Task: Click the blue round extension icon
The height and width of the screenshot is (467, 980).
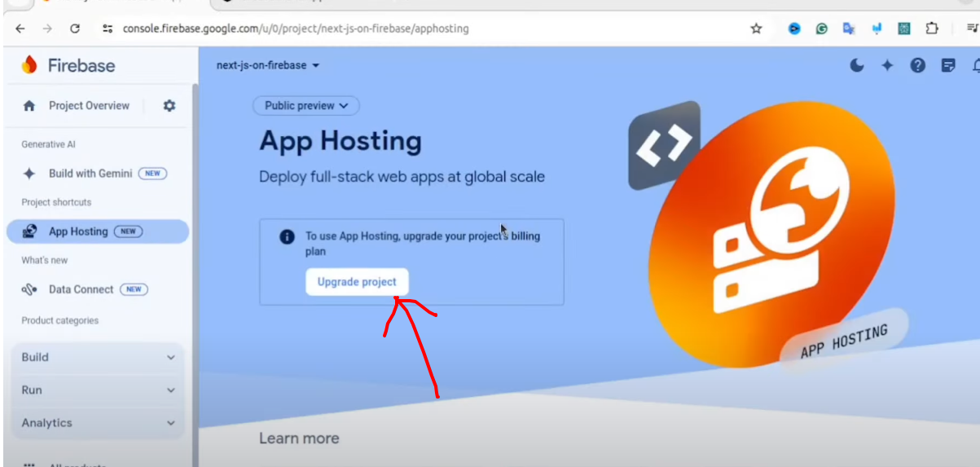Action: [x=794, y=29]
